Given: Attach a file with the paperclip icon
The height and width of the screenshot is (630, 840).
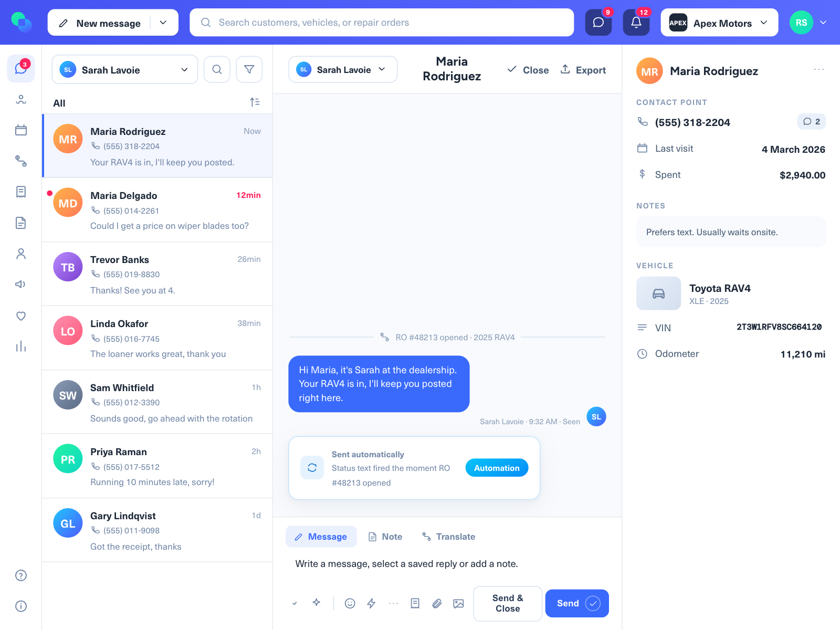Looking at the screenshot, I should 437,603.
